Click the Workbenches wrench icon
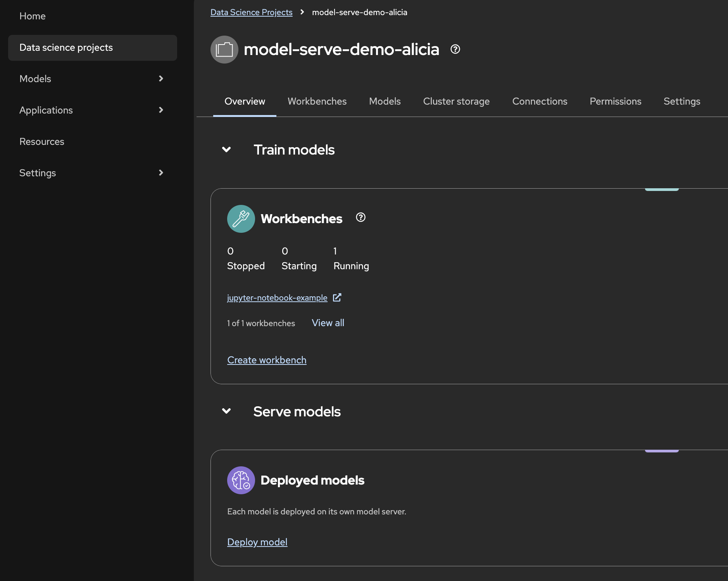Screen dimensions: 728x581 (241, 219)
